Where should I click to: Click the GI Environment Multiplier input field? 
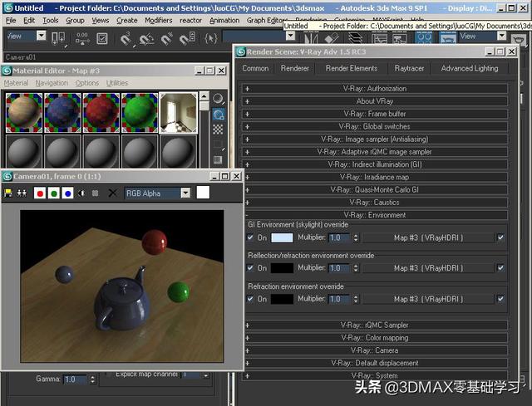pos(339,238)
